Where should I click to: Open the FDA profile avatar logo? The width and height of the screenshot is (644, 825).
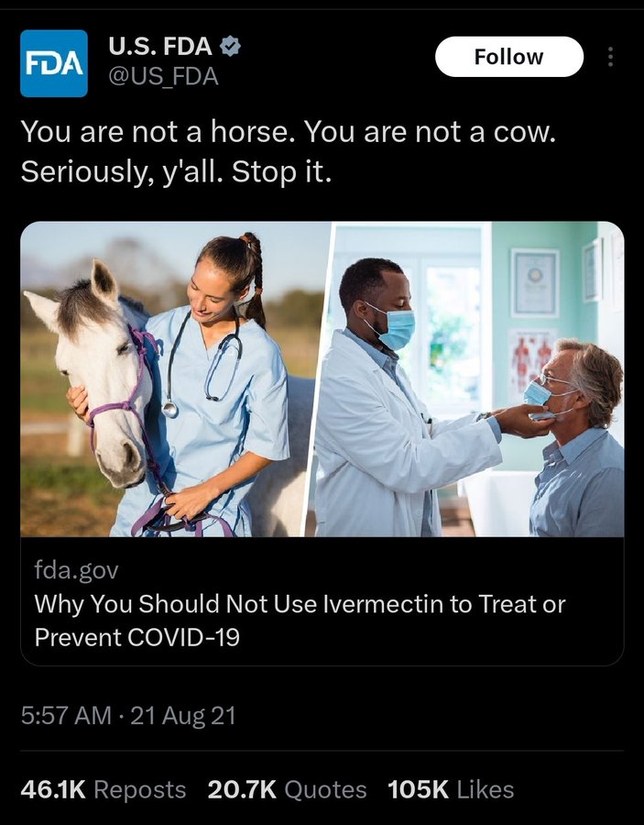tap(54, 63)
